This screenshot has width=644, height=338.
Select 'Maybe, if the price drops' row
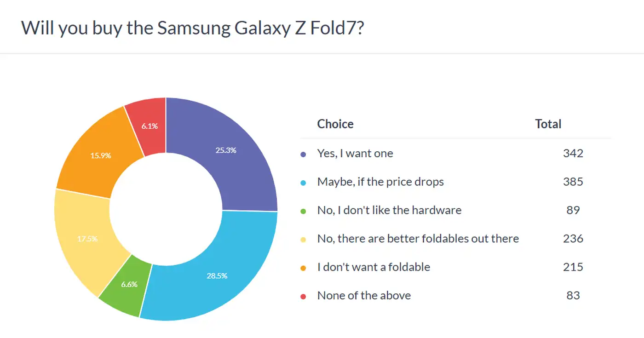click(380, 182)
